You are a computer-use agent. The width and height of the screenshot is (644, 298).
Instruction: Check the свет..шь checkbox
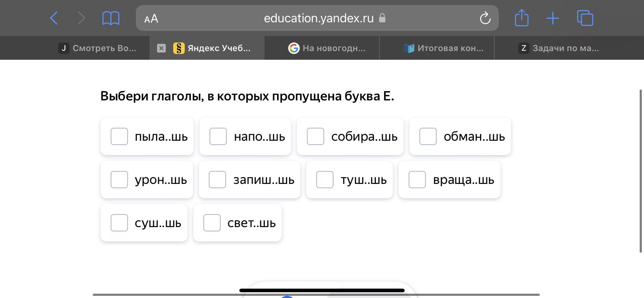(212, 223)
